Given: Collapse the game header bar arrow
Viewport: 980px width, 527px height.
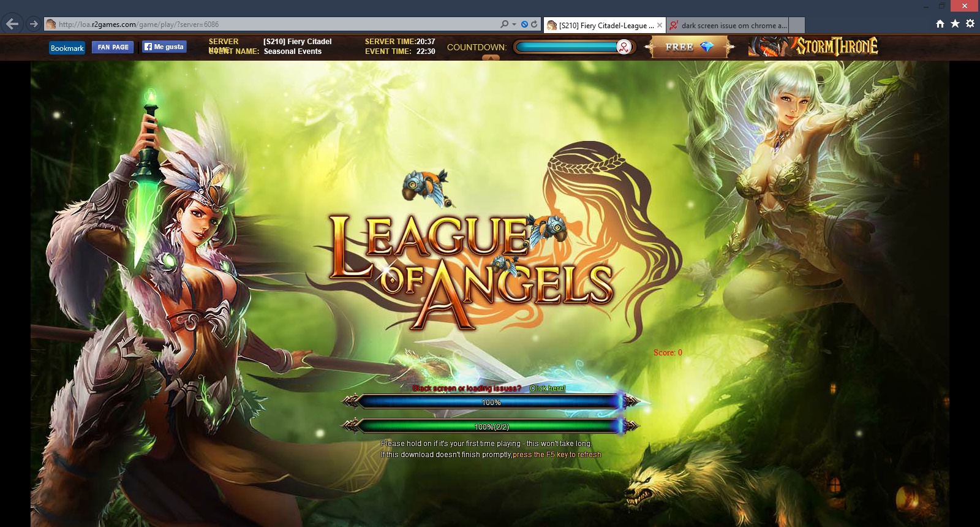Looking at the screenshot, I should point(491,58).
